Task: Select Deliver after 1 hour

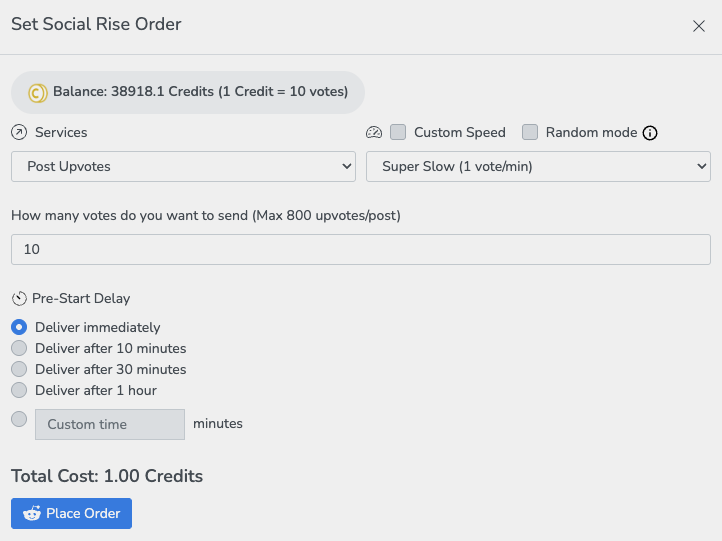Action: 19,390
